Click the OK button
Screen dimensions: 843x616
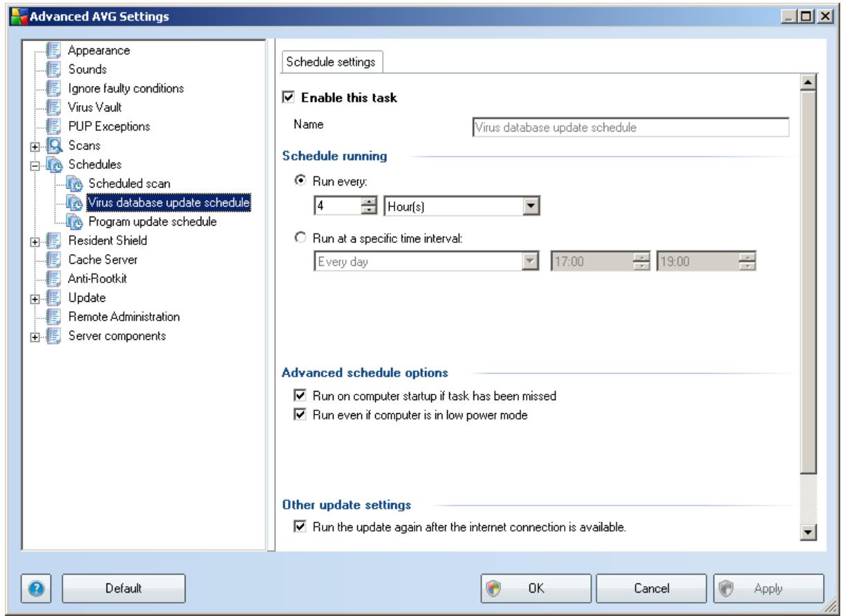[x=536, y=588]
